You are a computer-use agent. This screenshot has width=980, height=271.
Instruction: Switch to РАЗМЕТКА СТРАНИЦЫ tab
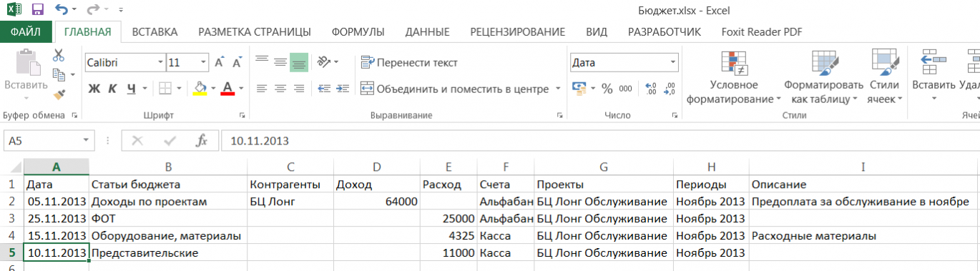[x=255, y=32]
